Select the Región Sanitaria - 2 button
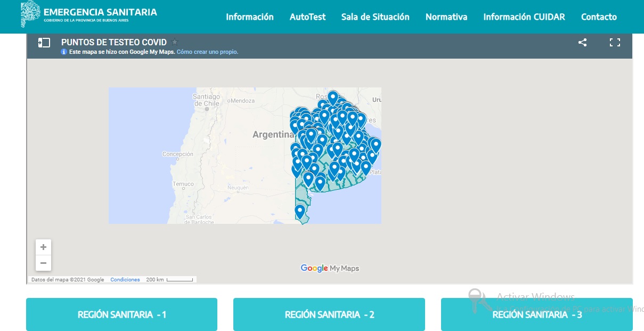Image resolution: width=644 pixels, height=331 pixels. point(329,314)
